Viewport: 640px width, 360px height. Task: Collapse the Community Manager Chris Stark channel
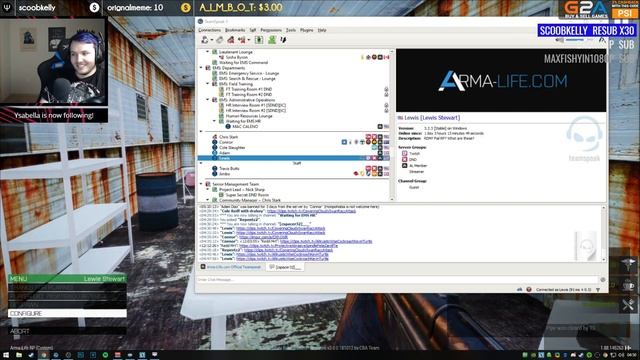208,200
